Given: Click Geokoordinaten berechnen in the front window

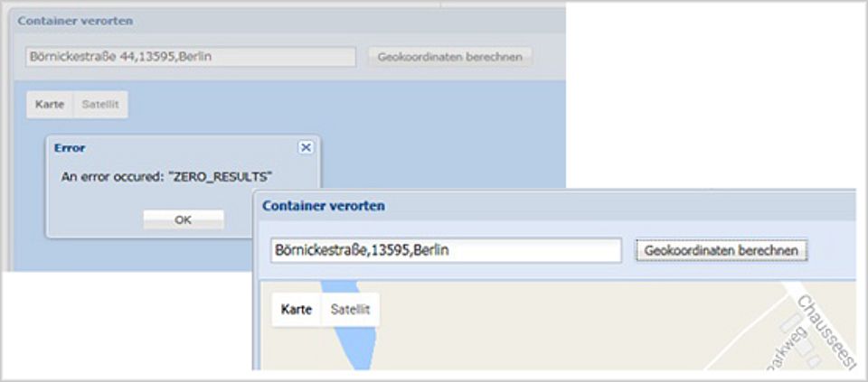Looking at the screenshot, I should click(721, 250).
